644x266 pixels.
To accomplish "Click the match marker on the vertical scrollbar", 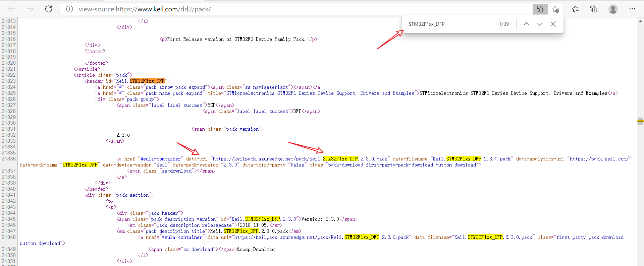I will click(x=640, y=121).
